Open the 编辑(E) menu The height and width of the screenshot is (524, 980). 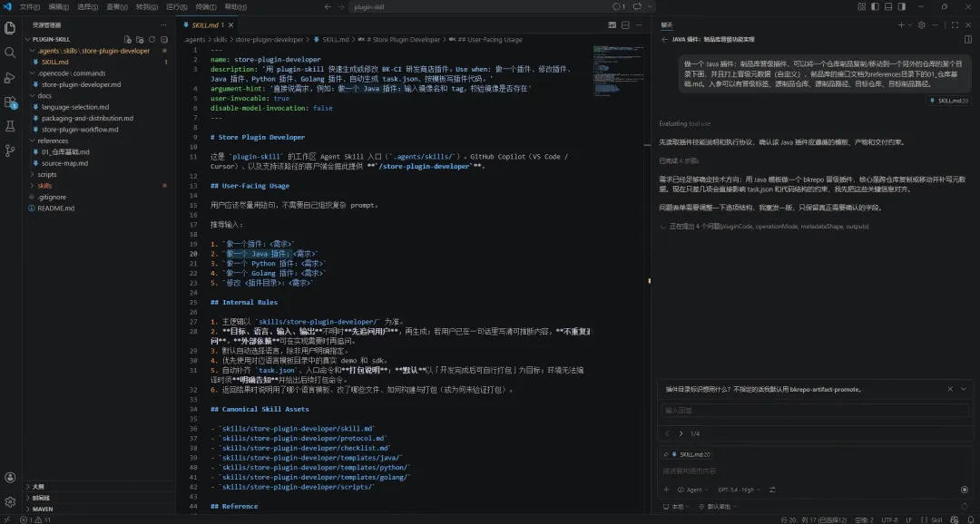point(59,7)
